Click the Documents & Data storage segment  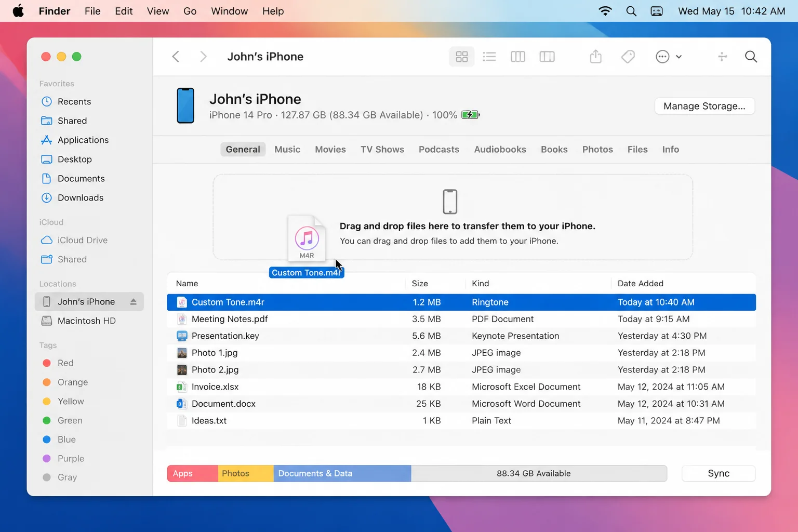[342, 473]
